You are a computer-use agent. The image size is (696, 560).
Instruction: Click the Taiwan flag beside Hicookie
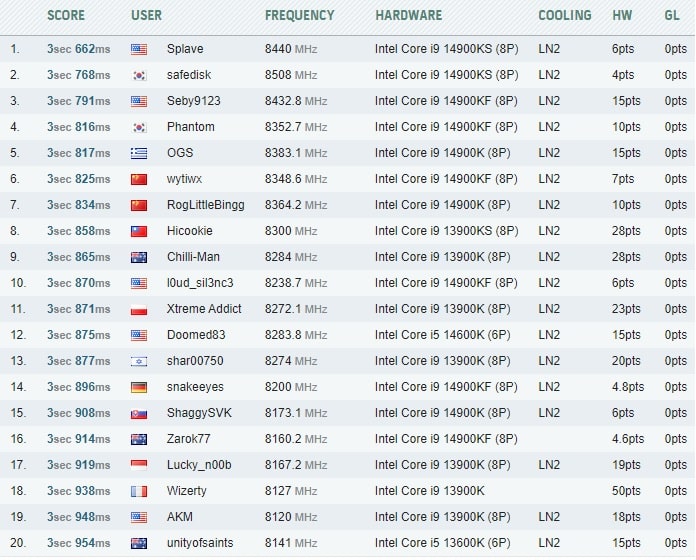[x=139, y=231]
